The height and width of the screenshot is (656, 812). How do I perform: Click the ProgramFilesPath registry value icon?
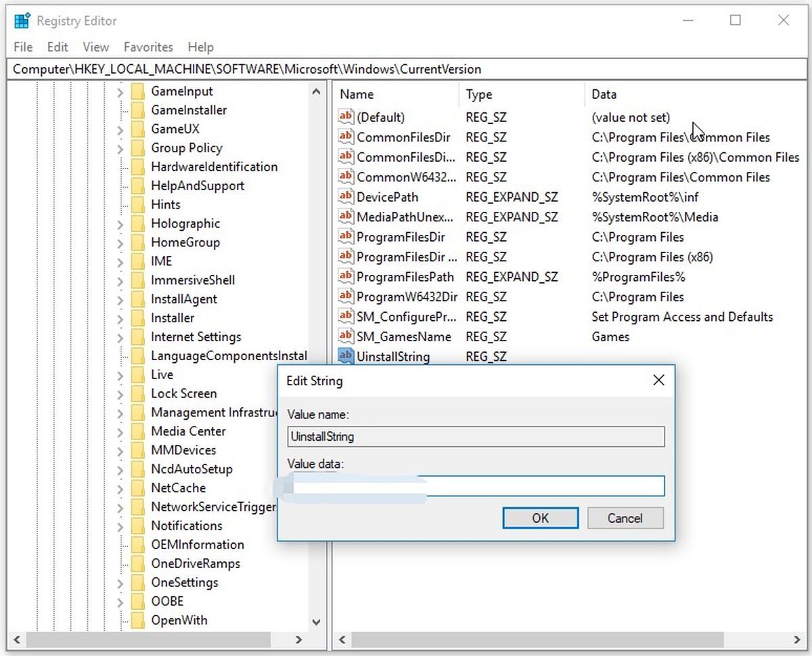coord(346,277)
